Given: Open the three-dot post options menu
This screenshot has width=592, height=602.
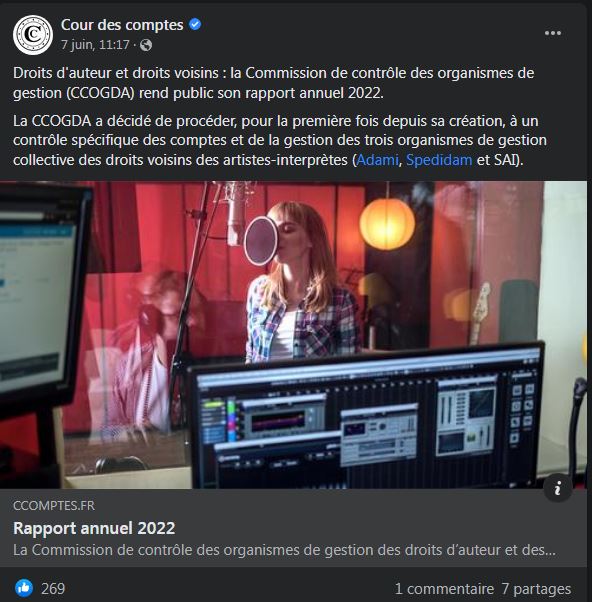Looking at the screenshot, I should click(x=552, y=33).
